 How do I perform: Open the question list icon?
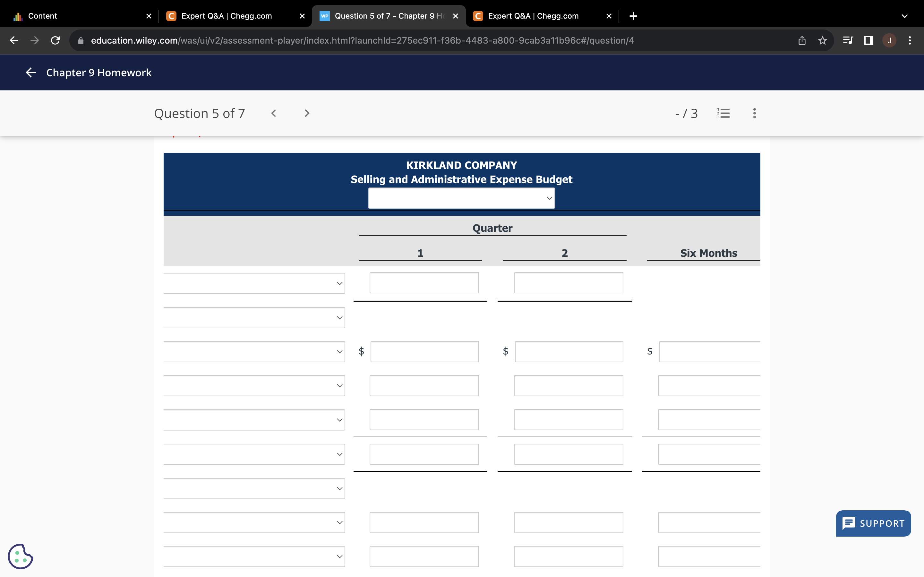click(723, 113)
